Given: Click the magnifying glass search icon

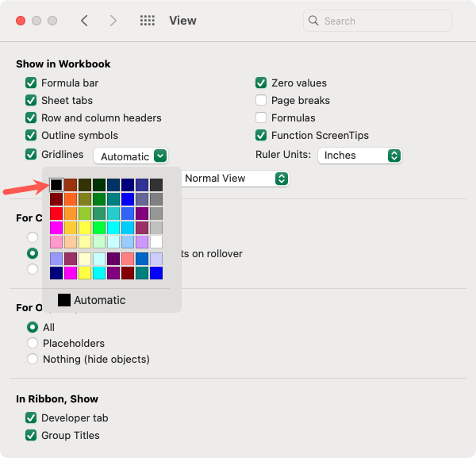Looking at the screenshot, I should click(x=313, y=21).
